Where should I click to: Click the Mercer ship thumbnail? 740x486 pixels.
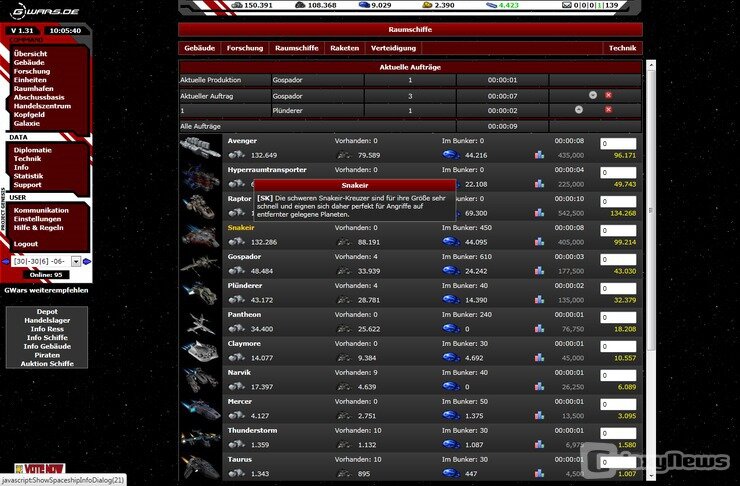pyautogui.click(x=200, y=409)
